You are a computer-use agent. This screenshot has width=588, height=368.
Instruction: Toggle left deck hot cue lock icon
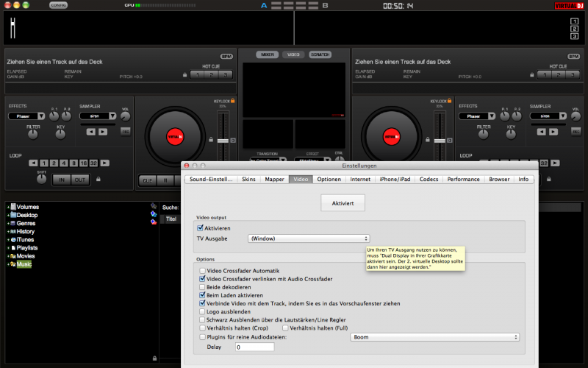pyautogui.click(x=185, y=75)
